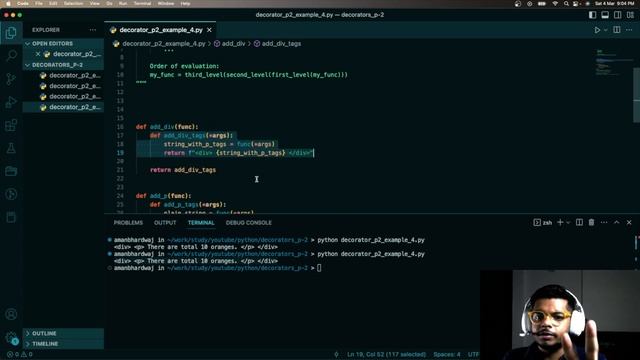Screen dimensions: 640x360
Task: Switch to the TERMINAL panel tab
Action: 201,222
